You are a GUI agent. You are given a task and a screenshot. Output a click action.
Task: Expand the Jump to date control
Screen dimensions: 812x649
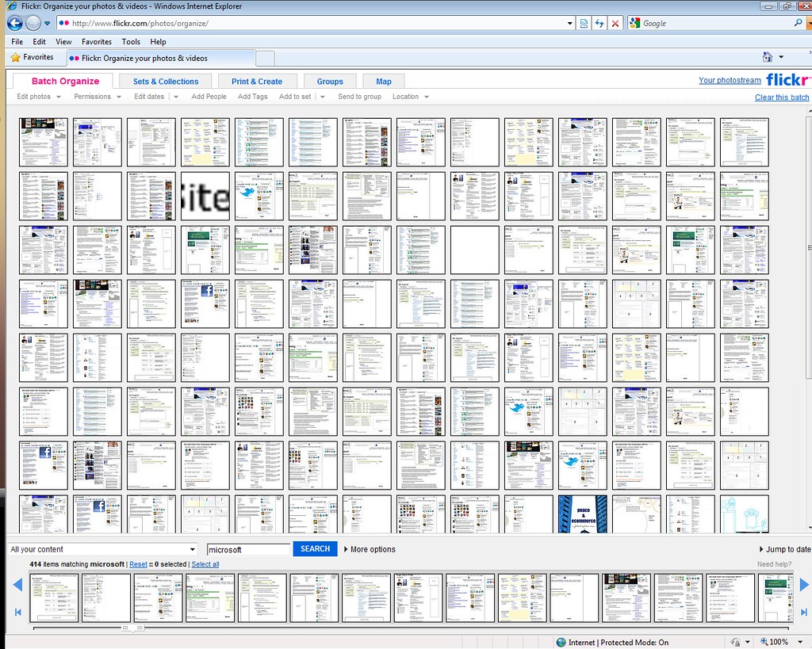784,549
